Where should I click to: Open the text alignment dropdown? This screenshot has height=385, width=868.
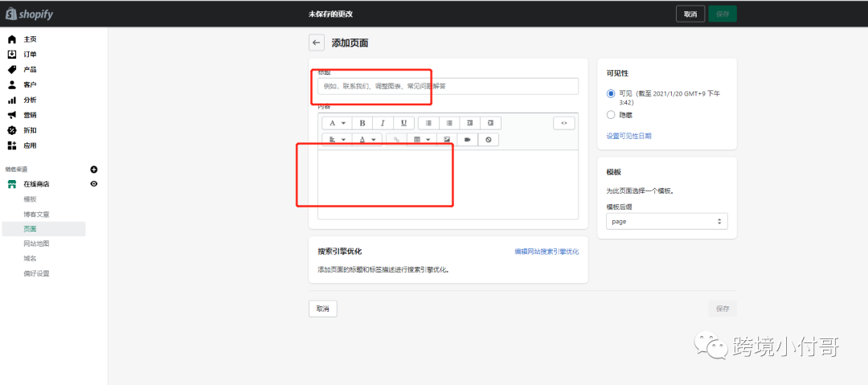point(337,140)
